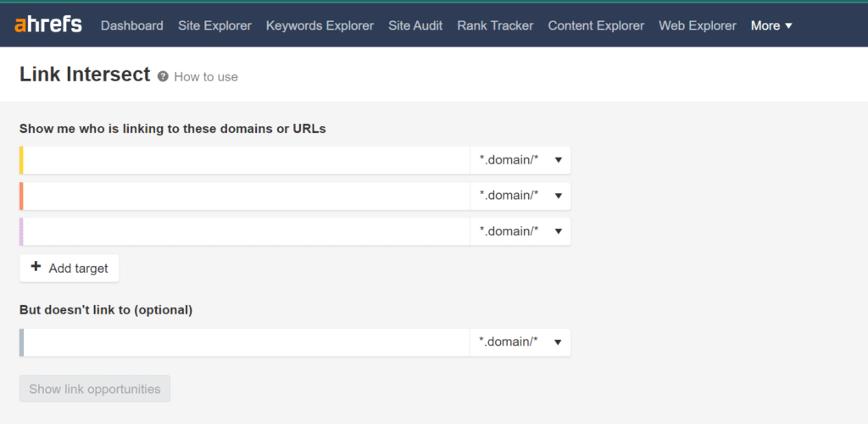Click Show link opportunities button
The width and height of the screenshot is (868, 427).
pos(95,389)
